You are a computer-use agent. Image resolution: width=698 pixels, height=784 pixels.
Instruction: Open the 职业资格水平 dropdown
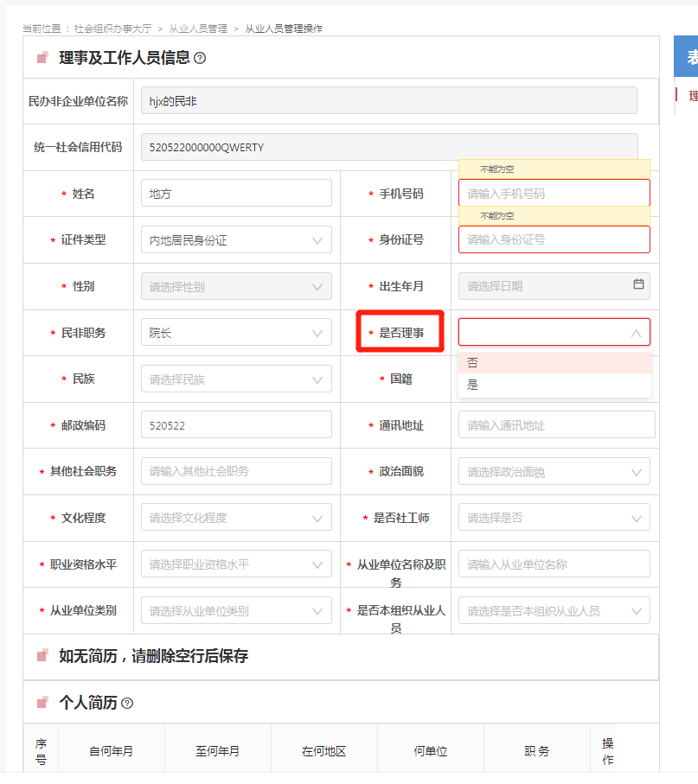click(235, 564)
